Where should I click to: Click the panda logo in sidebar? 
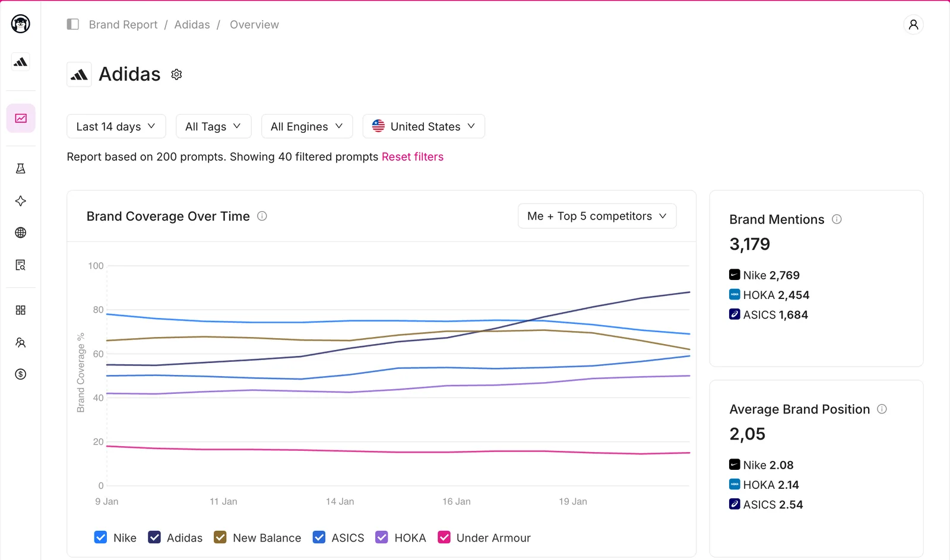click(21, 24)
